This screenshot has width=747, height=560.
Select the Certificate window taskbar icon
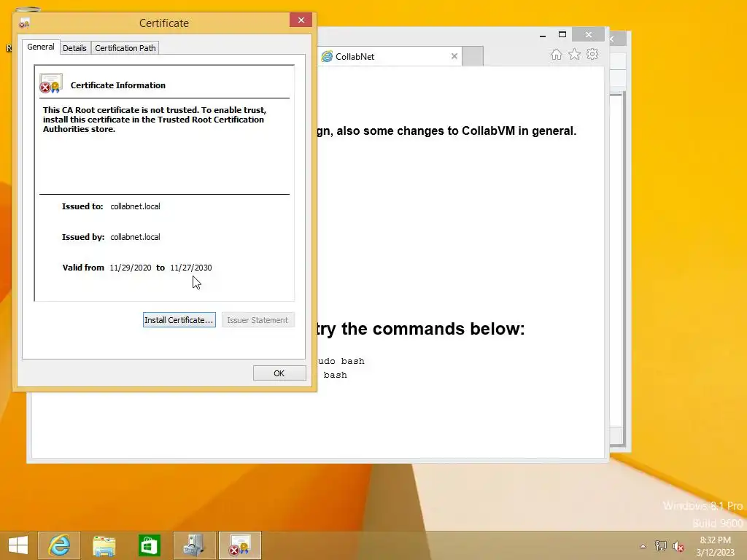(x=239, y=545)
